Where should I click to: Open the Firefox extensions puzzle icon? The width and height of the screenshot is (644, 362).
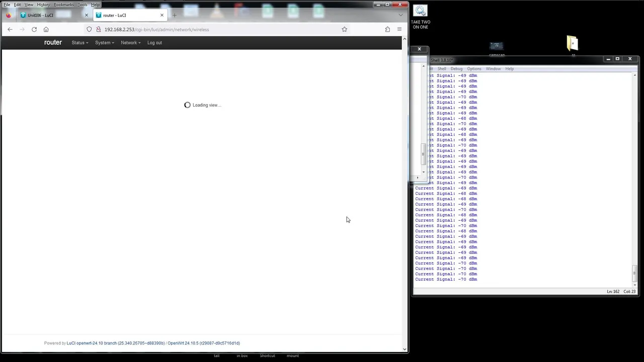tap(387, 29)
